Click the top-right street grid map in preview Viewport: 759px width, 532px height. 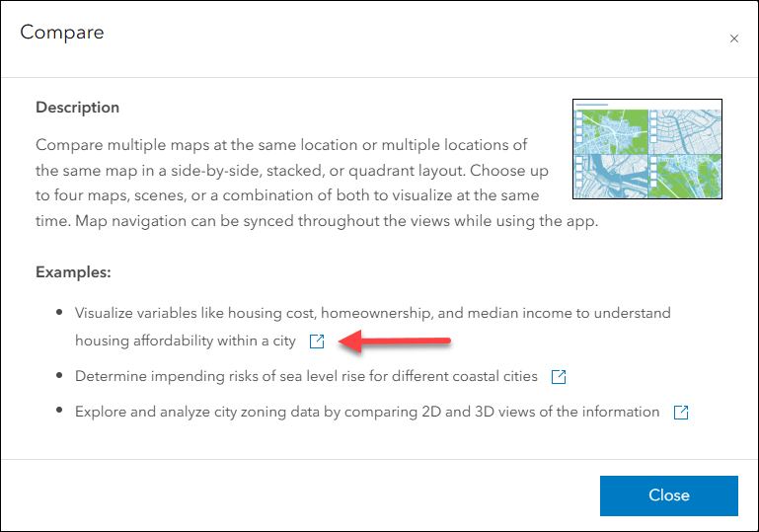(687, 129)
